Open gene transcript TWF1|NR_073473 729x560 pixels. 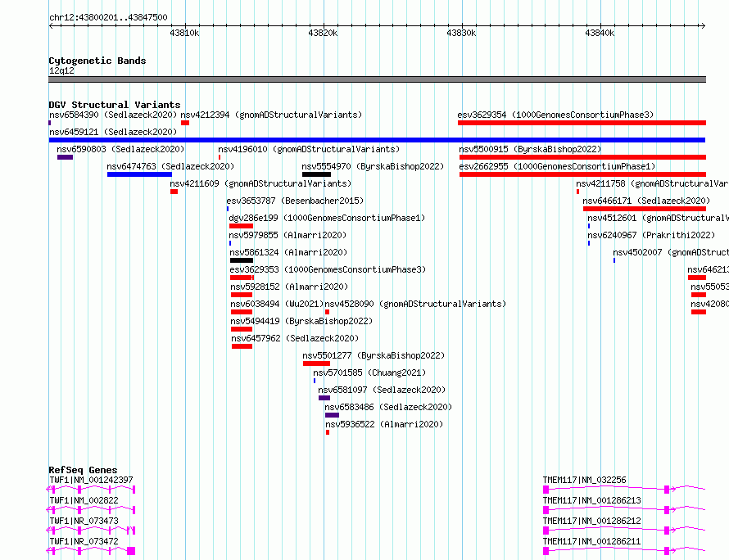84,521
